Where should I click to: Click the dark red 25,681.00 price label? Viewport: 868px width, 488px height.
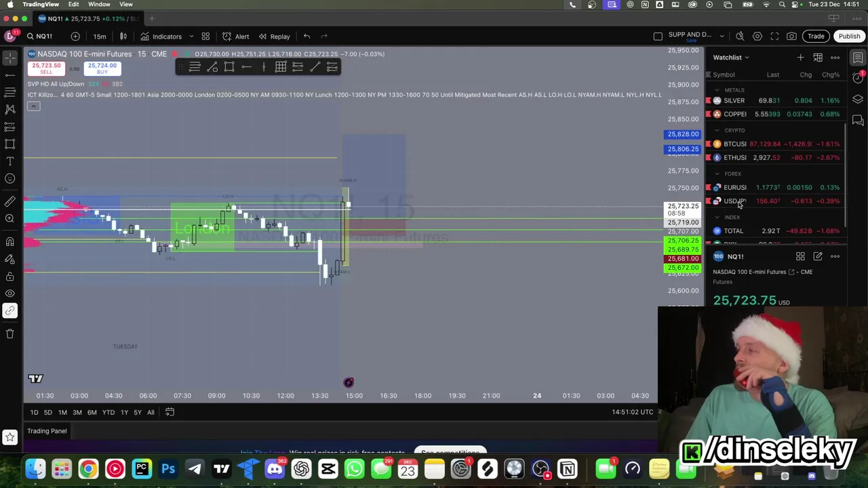point(682,259)
